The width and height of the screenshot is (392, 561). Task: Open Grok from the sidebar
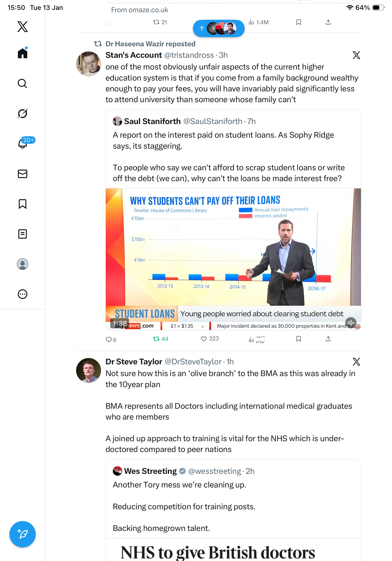[23, 113]
